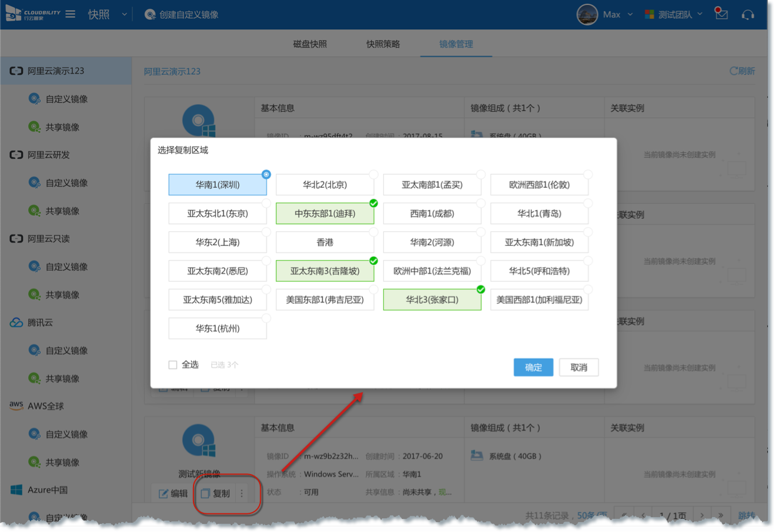Click Max user avatar picture

587,14
